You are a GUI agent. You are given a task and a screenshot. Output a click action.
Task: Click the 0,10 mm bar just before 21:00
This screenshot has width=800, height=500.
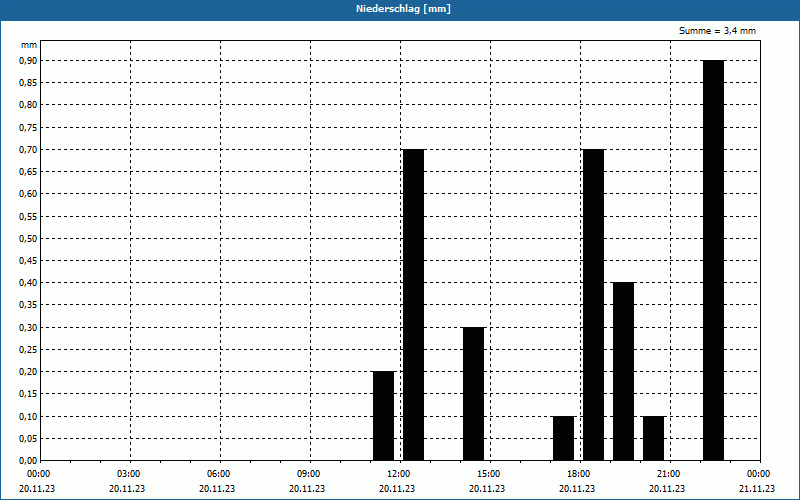pyautogui.click(x=654, y=438)
